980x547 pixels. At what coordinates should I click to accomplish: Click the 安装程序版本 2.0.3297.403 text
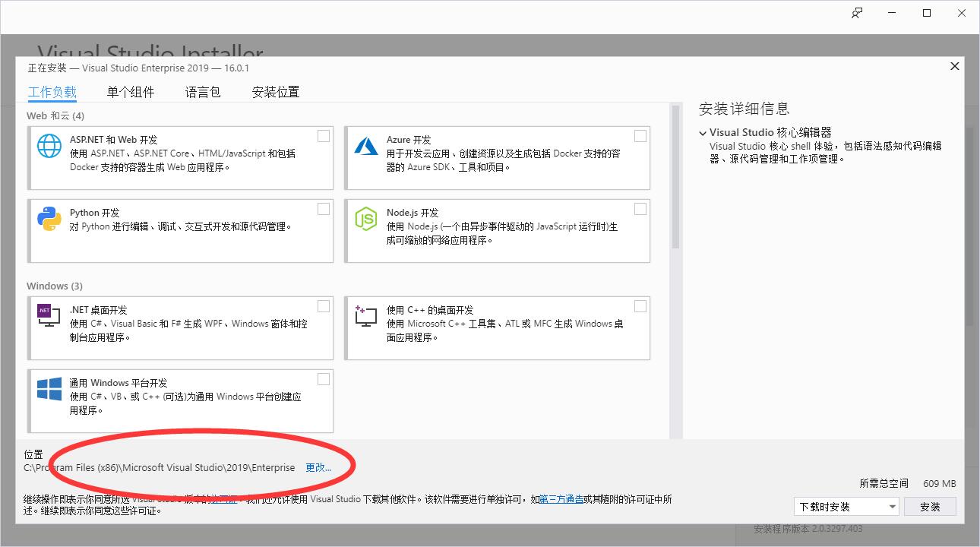pyautogui.click(x=808, y=529)
